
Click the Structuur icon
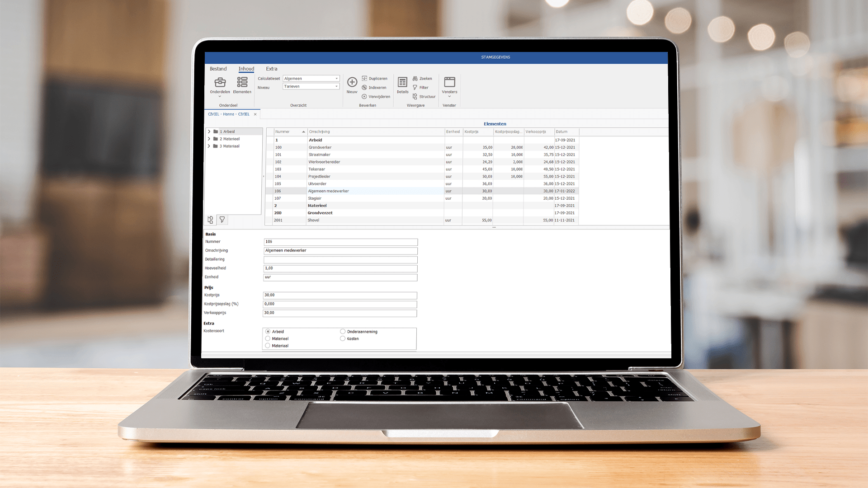tap(415, 97)
